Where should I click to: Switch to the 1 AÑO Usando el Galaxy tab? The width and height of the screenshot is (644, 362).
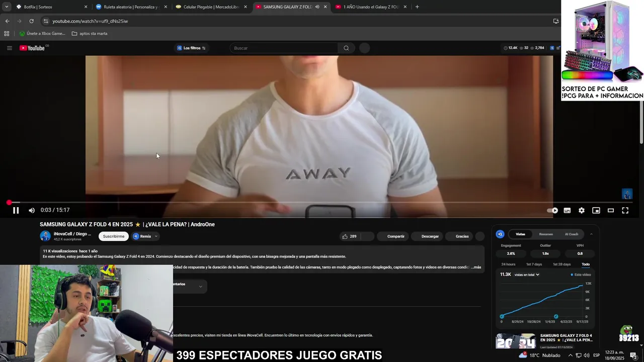point(371,7)
